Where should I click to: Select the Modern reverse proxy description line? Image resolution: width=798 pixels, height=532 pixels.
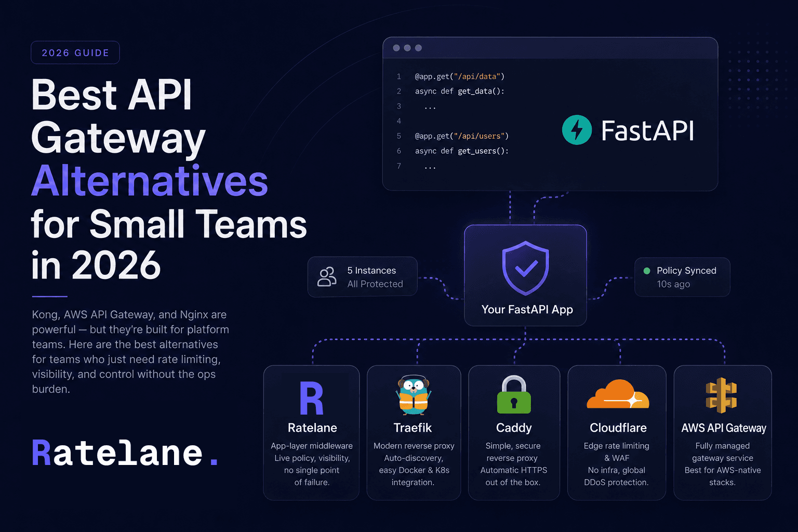(414, 446)
